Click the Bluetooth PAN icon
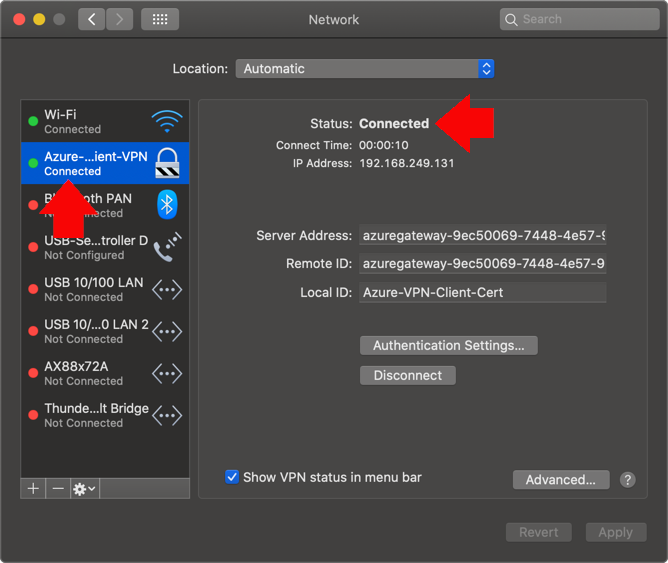 (167, 204)
